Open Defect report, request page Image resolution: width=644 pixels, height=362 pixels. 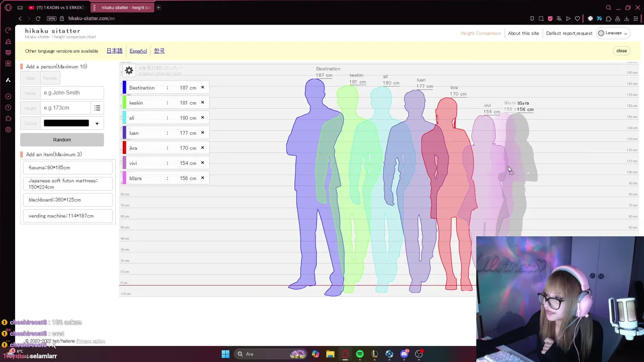click(x=569, y=33)
